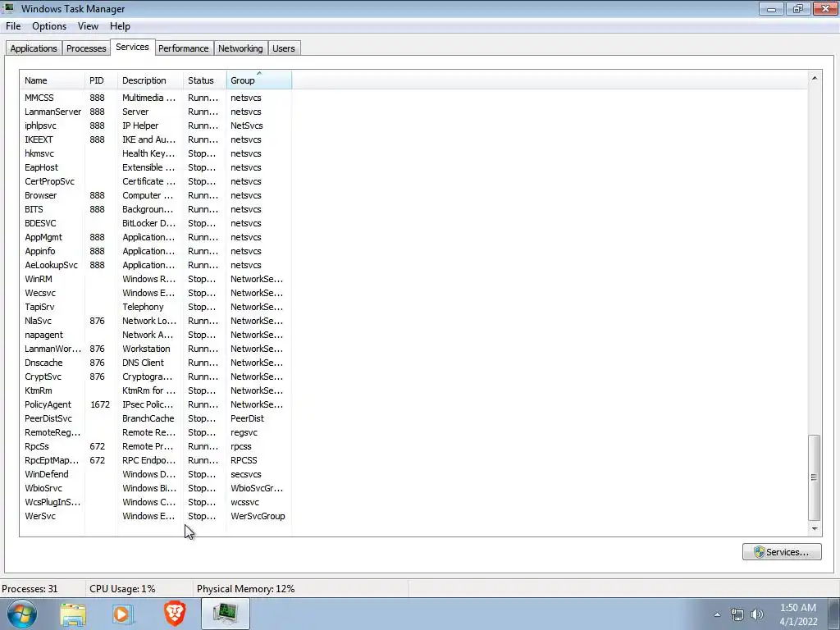Sort by Status column header
The image size is (840, 630).
[204, 80]
